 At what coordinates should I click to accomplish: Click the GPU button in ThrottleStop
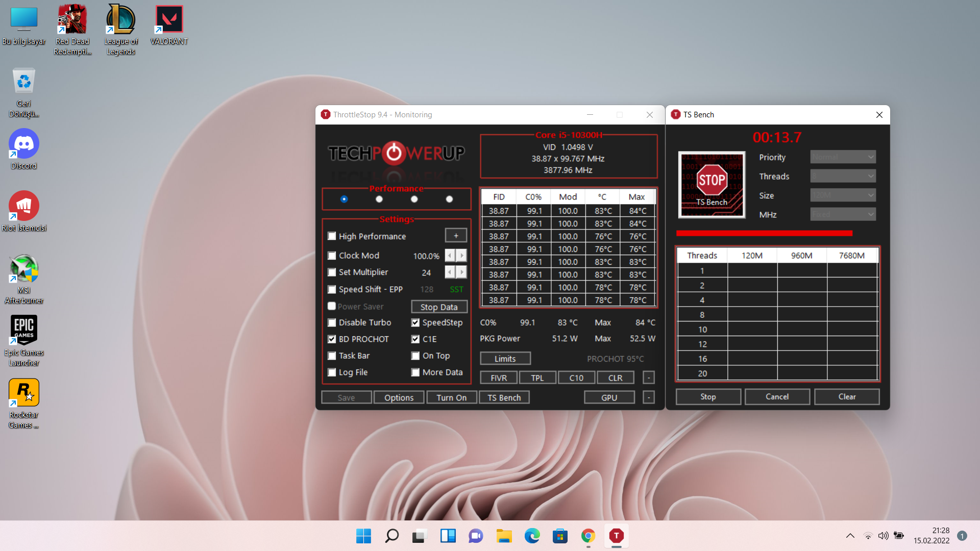tap(609, 397)
